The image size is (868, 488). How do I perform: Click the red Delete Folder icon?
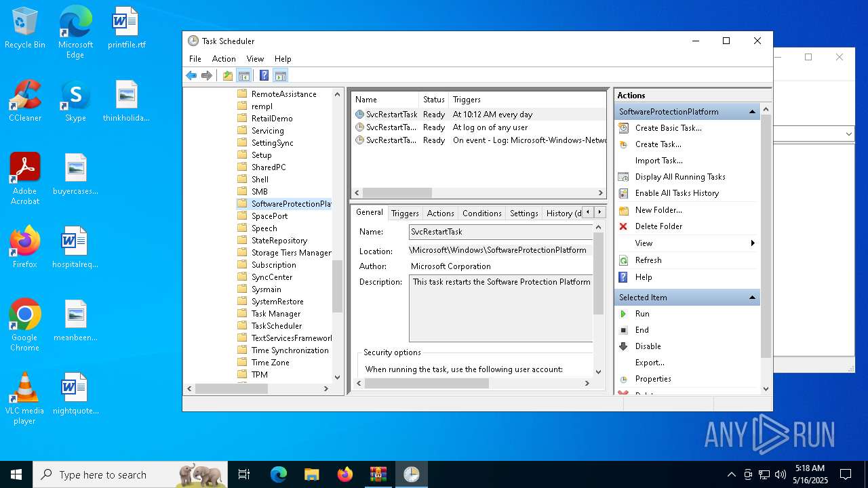coord(623,226)
